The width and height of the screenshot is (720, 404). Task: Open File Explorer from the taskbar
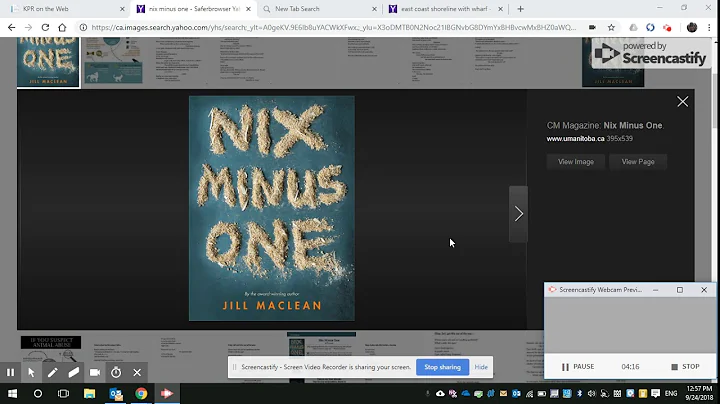coord(89,393)
